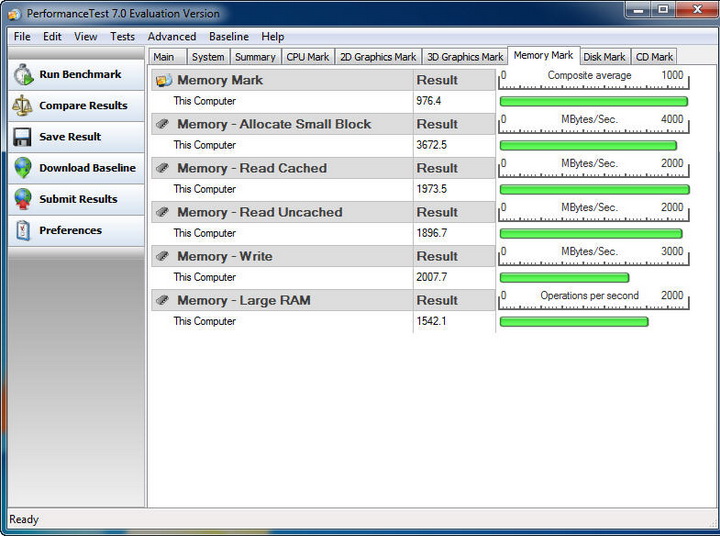
Task: Click the Read Uncached memory chip icon
Action: coord(163,212)
